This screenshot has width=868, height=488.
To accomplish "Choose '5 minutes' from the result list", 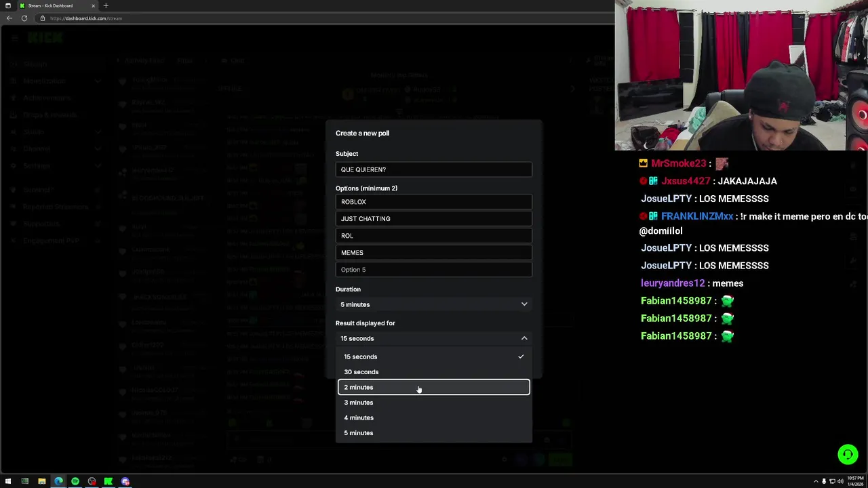I will [x=434, y=433].
